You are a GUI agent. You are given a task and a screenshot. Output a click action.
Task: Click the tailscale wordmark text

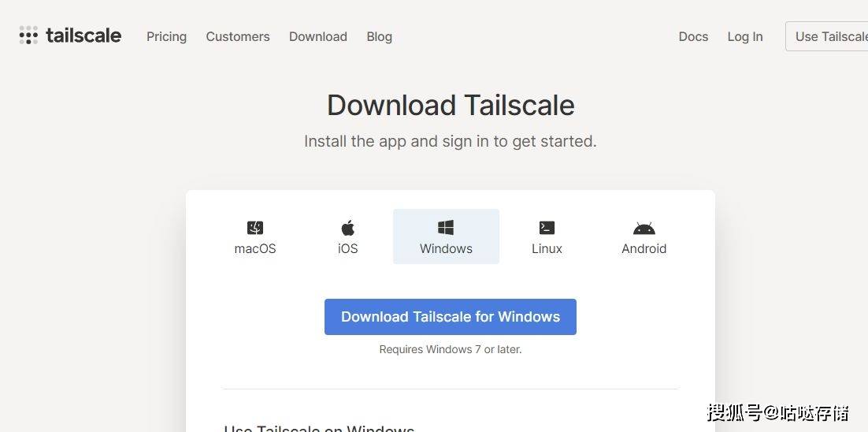tap(83, 35)
